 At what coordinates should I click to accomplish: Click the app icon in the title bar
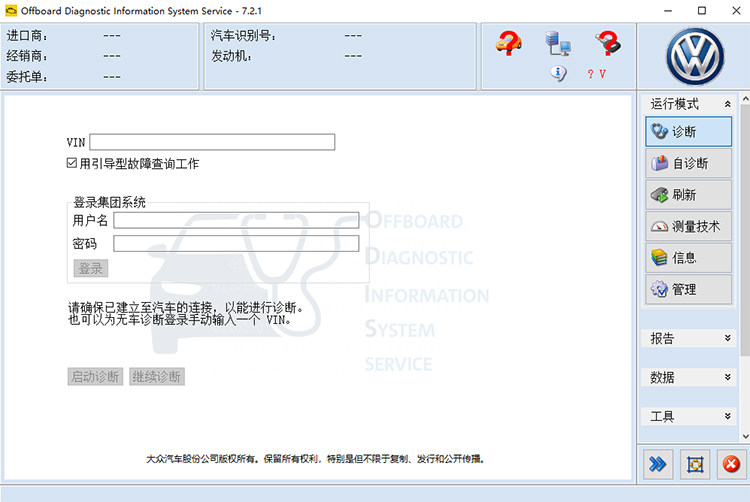(x=11, y=11)
